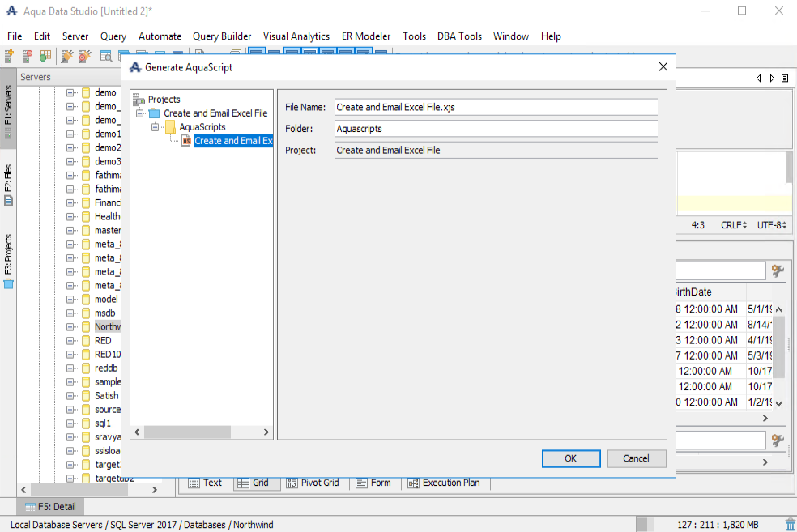Viewport: 797px width, 532px height.
Task: Collapse the Create and Email Excel File project node
Action: pos(140,113)
